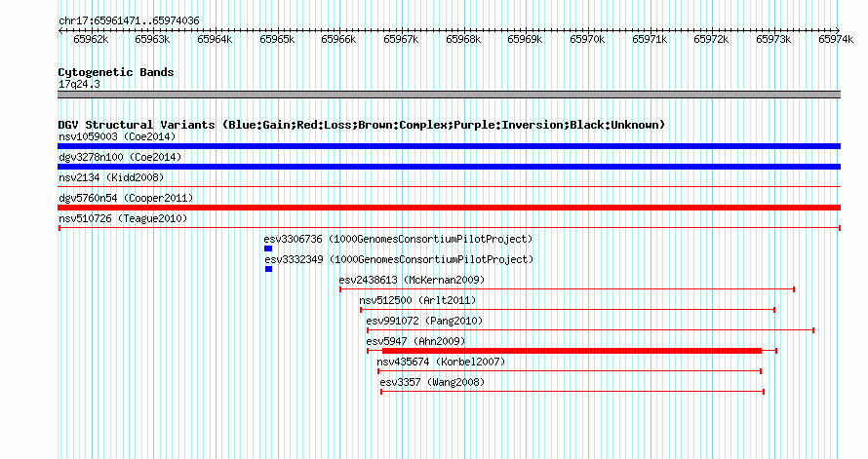Click the 65967k ruler tick label
868x459 pixels.
[x=402, y=39]
